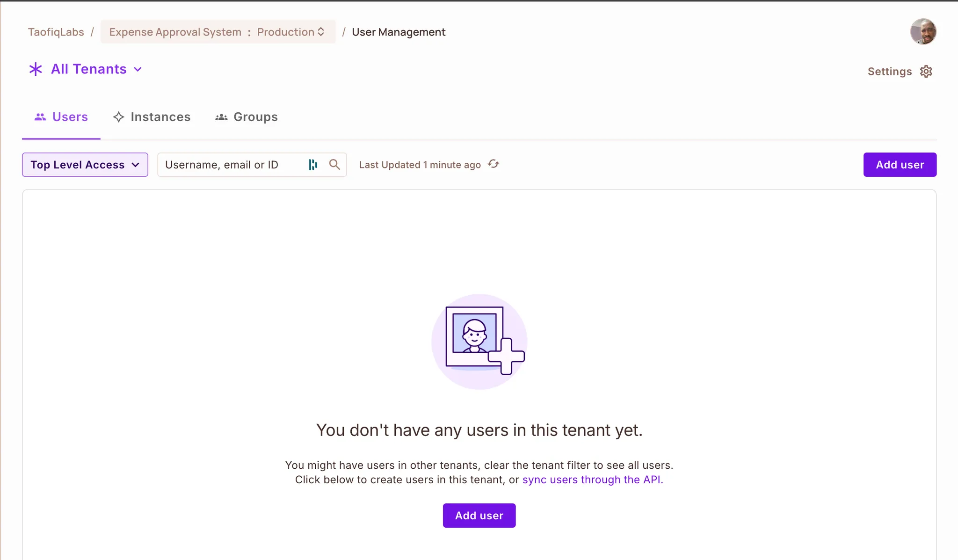
Task: Open the Top Level Access dropdown
Action: (x=85, y=165)
